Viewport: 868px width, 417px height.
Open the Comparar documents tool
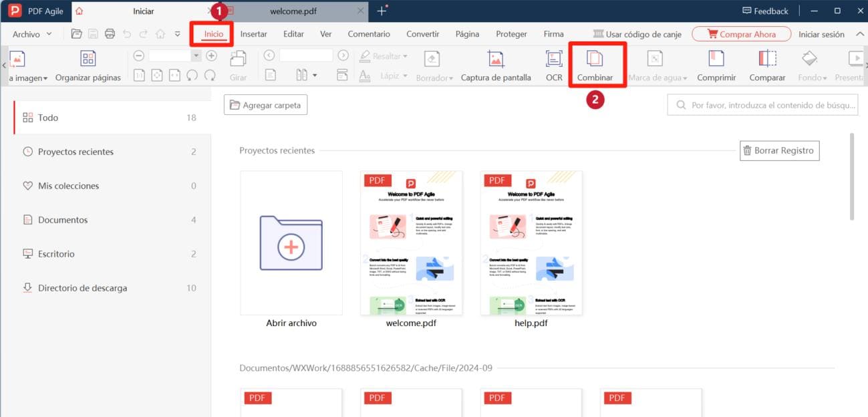(767, 65)
